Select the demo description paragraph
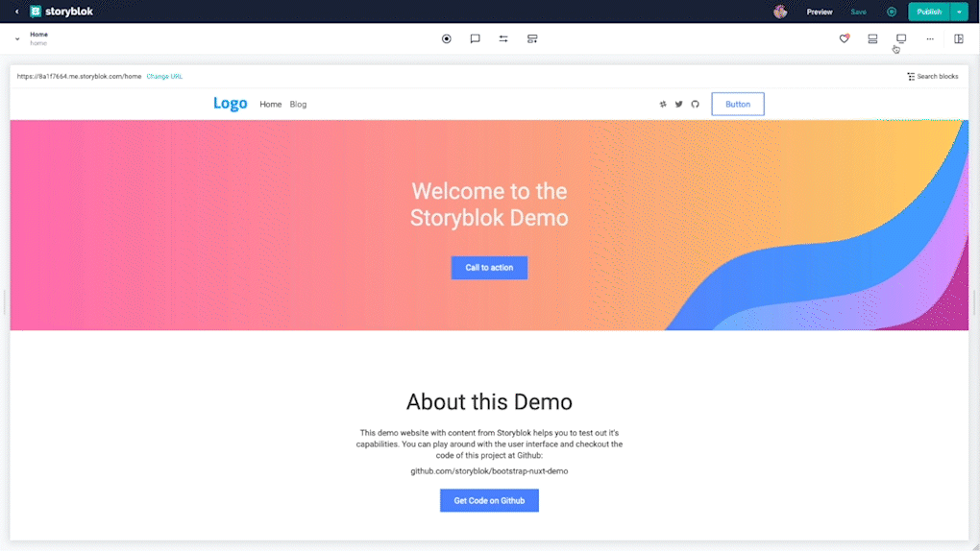The height and width of the screenshot is (551, 980). [x=489, y=443]
